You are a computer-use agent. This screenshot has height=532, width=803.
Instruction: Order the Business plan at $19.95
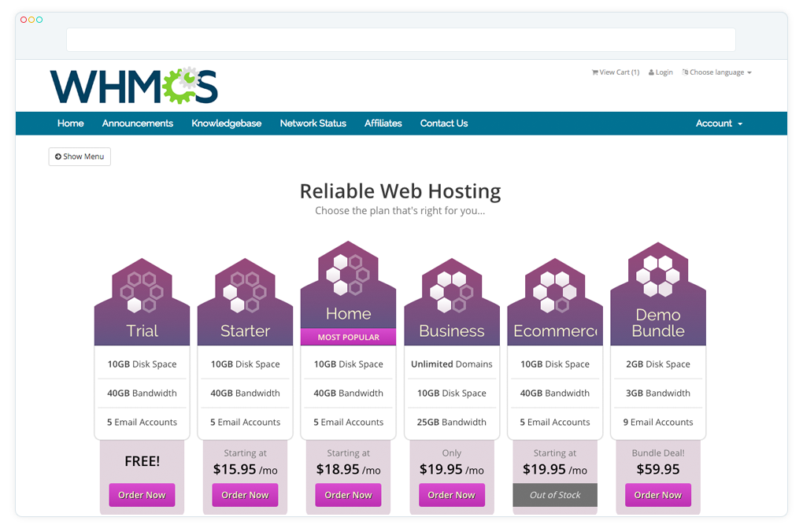click(x=452, y=495)
